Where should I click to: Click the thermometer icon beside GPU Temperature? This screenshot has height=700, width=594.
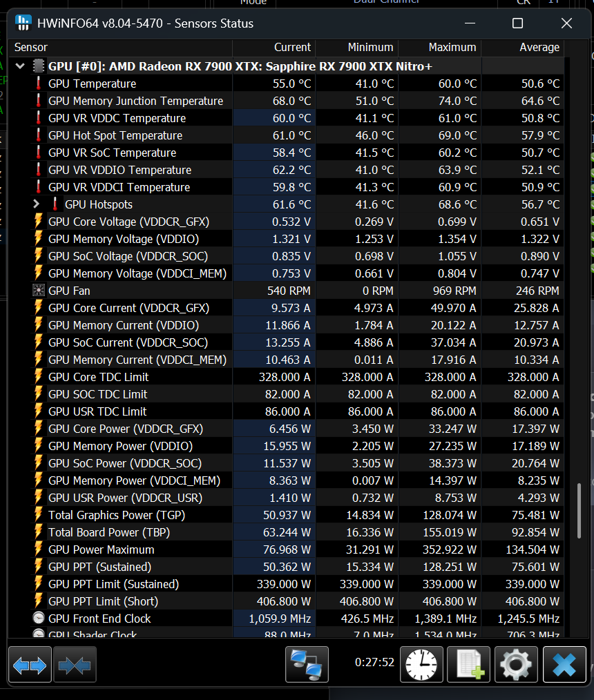pos(39,84)
